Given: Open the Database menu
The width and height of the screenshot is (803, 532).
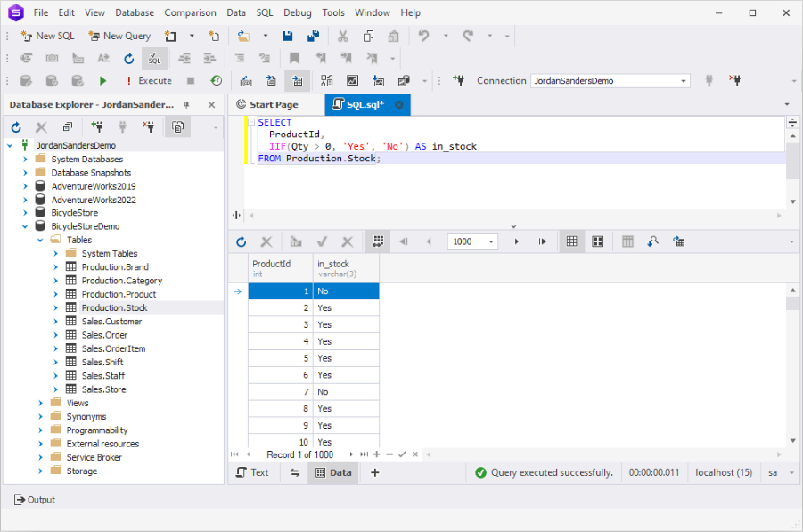Looking at the screenshot, I should pos(135,12).
